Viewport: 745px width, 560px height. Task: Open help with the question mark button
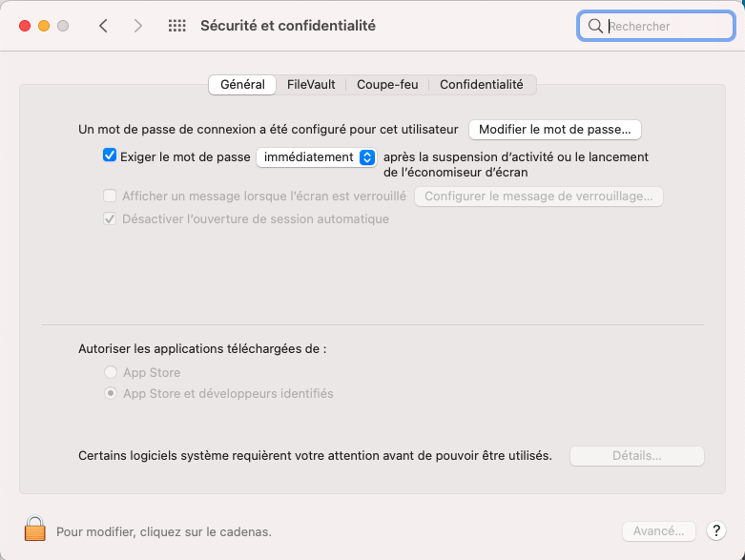click(716, 530)
